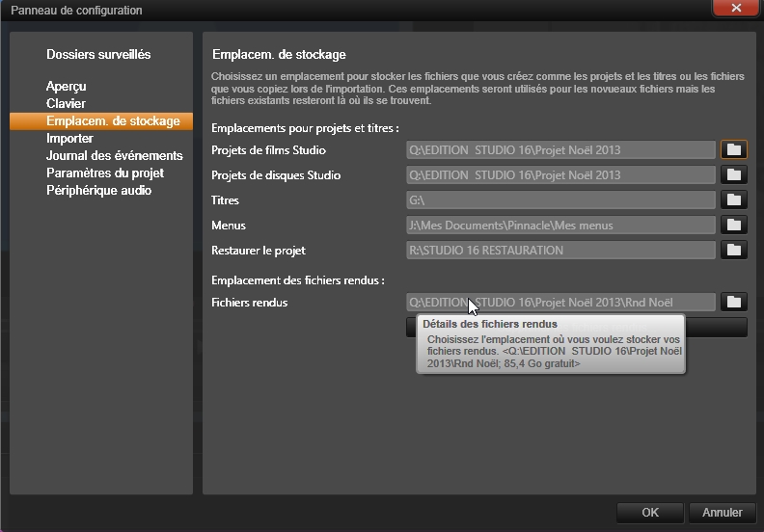Open the Importer settings page
The height and width of the screenshot is (532, 764).
69,139
